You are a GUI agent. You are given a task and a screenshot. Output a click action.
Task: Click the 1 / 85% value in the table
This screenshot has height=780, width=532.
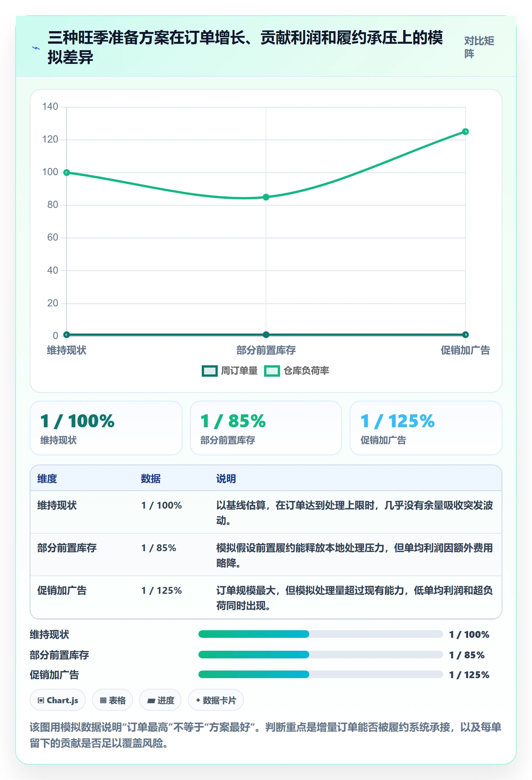159,548
